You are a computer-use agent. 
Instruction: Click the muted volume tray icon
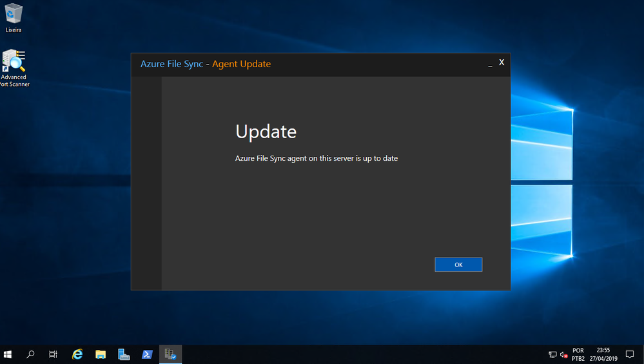pos(564,354)
